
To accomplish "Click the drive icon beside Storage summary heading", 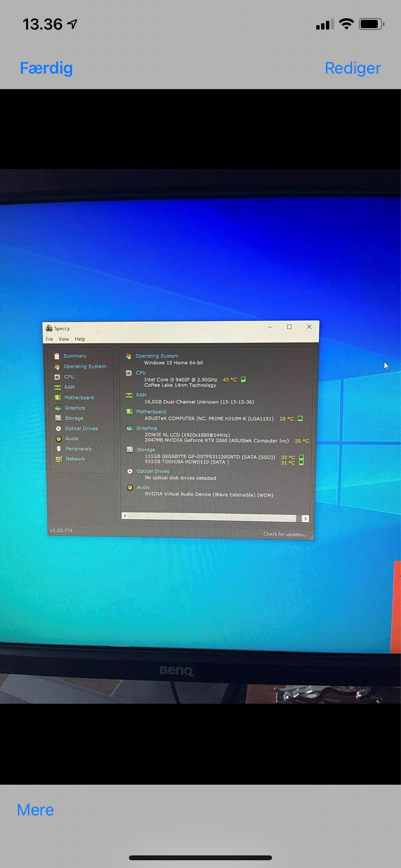I will tap(130, 449).
